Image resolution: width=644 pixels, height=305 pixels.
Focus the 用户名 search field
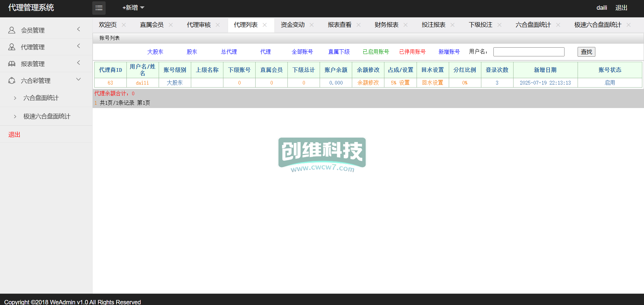[x=529, y=52]
